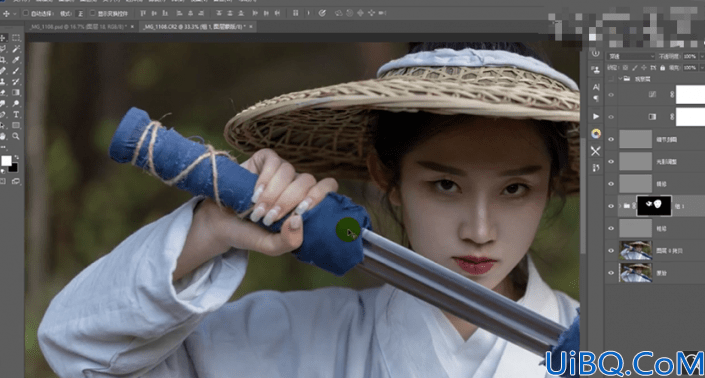This screenshot has height=378, width=705.
Task: Enable the Auto-Select checkbox
Action: [x=25, y=13]
